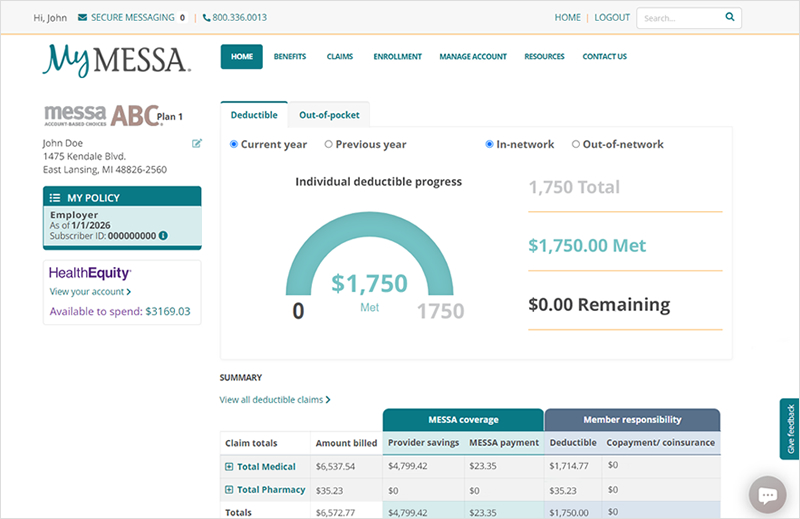Switch to the Deductible tab
800x519 pixels.
coord(254,115)
